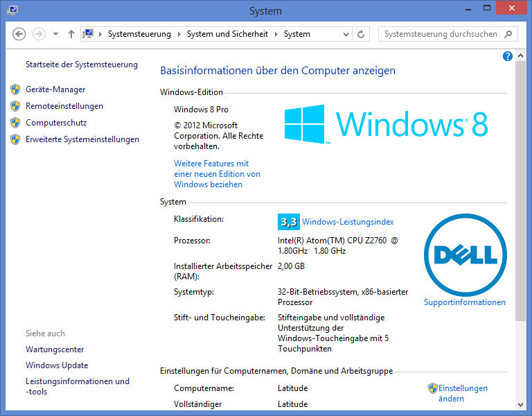Go up one level with the Up arrow
This screenshot has height=416, width=532.
[71, 34]
